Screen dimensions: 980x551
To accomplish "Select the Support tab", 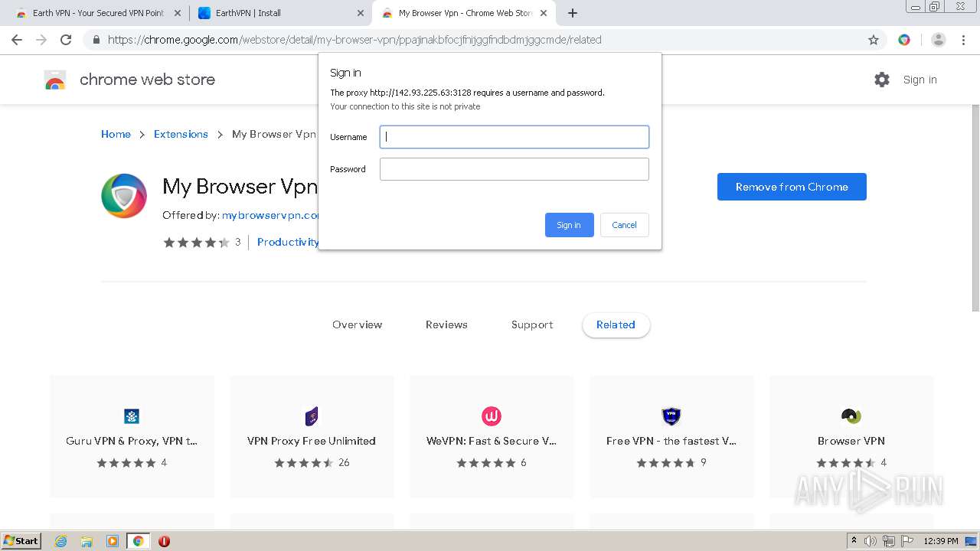I will click(x=532, y=324).
